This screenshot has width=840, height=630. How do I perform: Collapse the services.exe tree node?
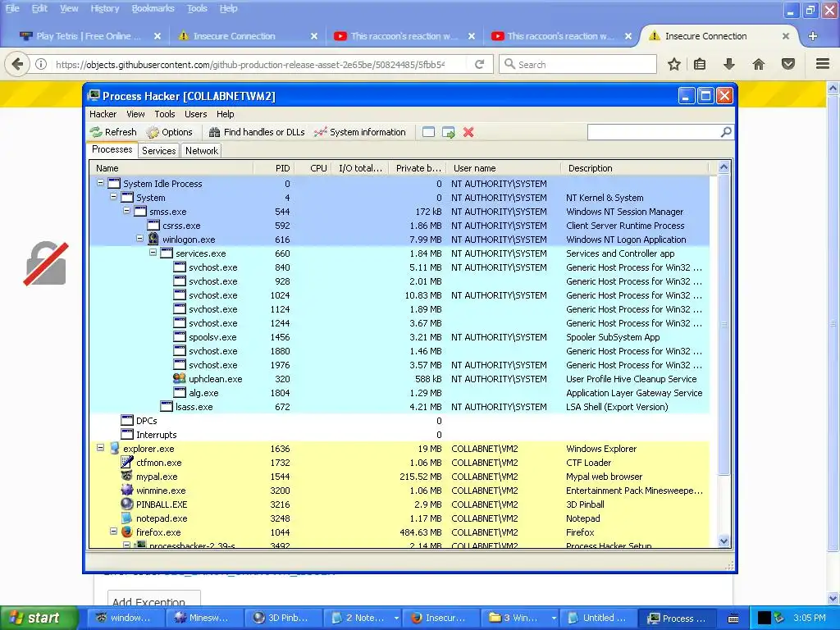(153, 253)
